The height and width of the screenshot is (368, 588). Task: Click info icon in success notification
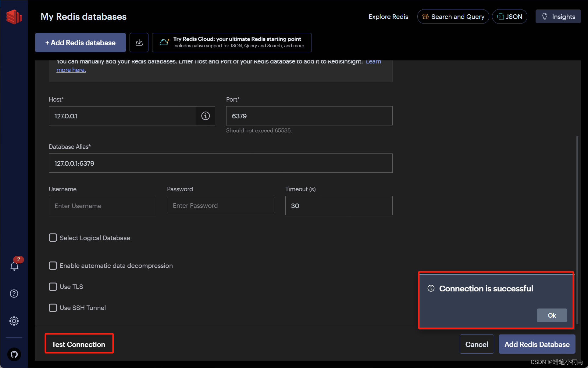[x=431, y=288]
